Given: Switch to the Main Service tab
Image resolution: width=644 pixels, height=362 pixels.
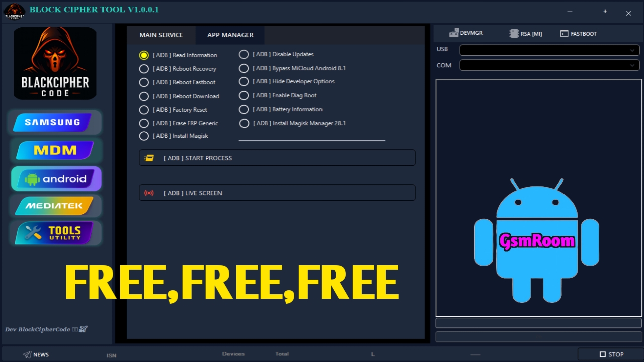Looking at the screenshot, I should 161,35.
